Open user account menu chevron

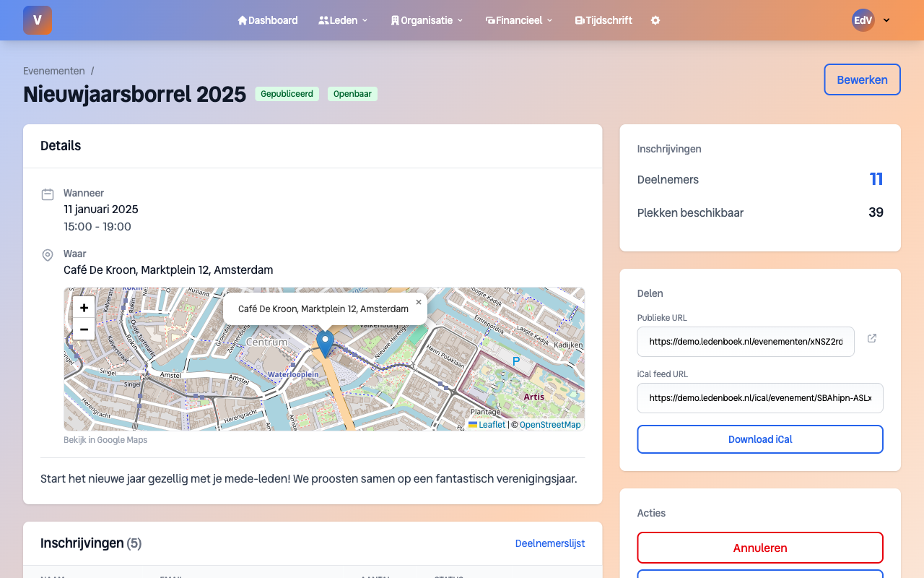pyautogui.click(x=886, y=20)
